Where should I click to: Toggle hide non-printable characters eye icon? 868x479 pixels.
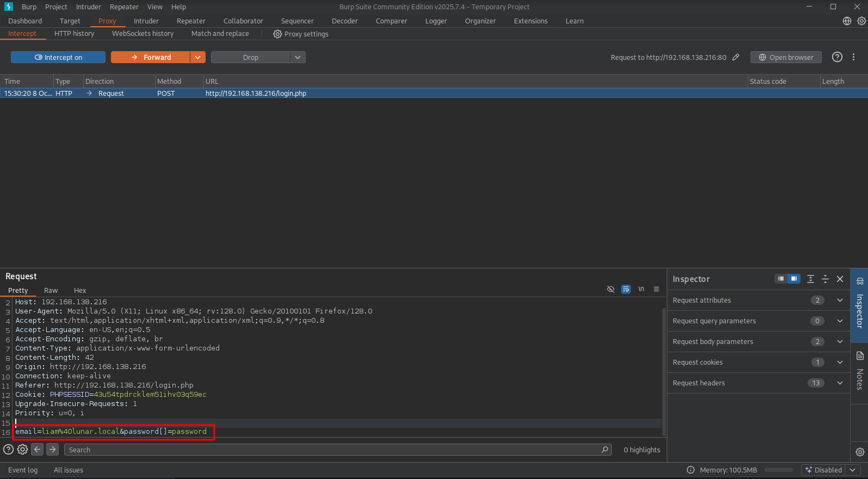click(611, 289)
